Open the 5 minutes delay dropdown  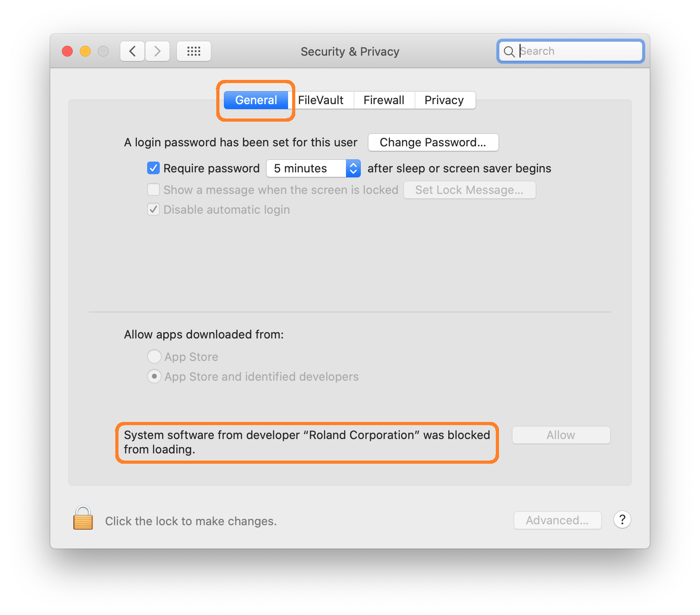pos(314,168)
